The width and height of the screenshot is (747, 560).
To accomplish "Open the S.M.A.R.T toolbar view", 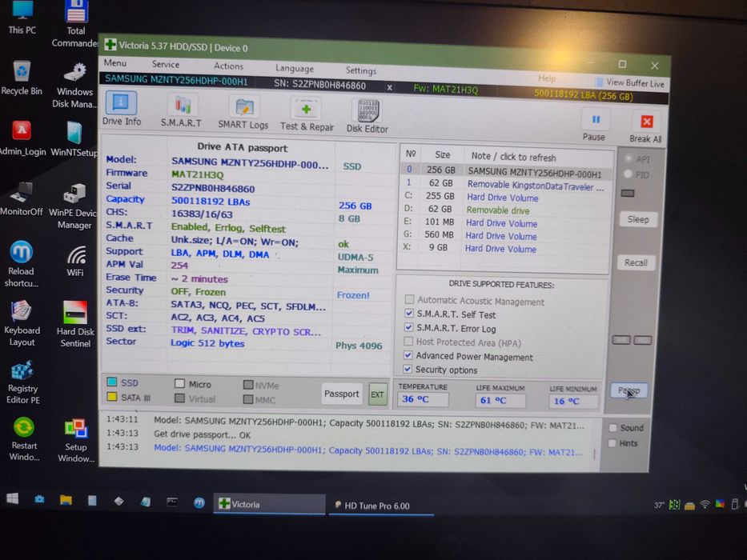I will pyautogui.click(x=182, y=110).
